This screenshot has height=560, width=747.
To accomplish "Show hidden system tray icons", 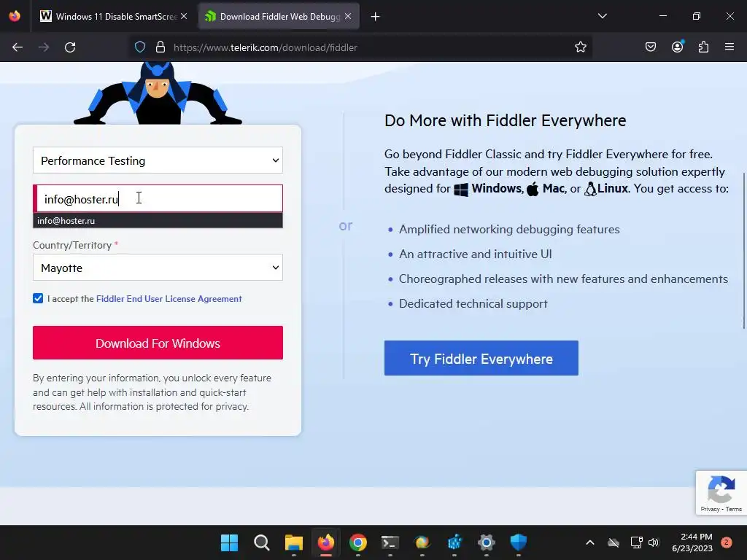I will click(589, 542).
